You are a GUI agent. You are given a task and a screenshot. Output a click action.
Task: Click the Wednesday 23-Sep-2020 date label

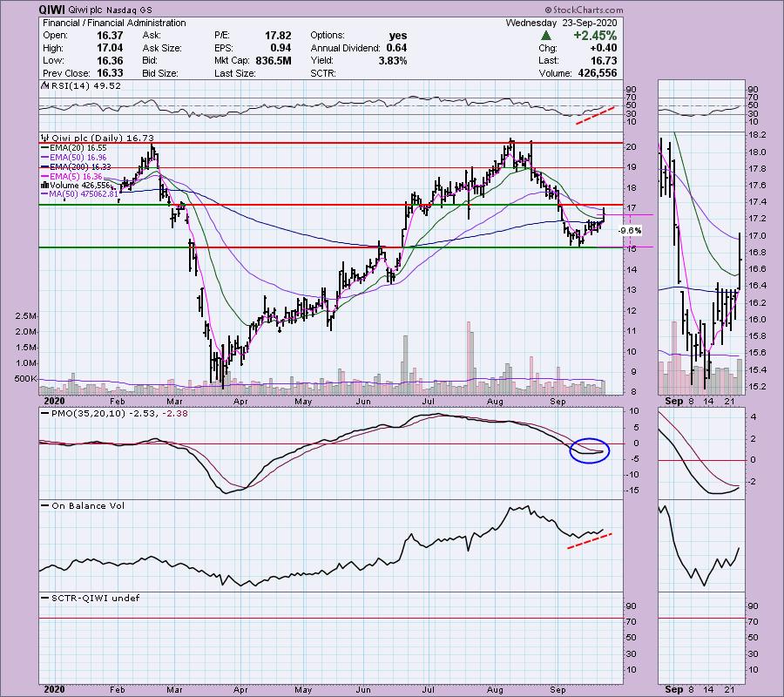(x=562, y=23)
